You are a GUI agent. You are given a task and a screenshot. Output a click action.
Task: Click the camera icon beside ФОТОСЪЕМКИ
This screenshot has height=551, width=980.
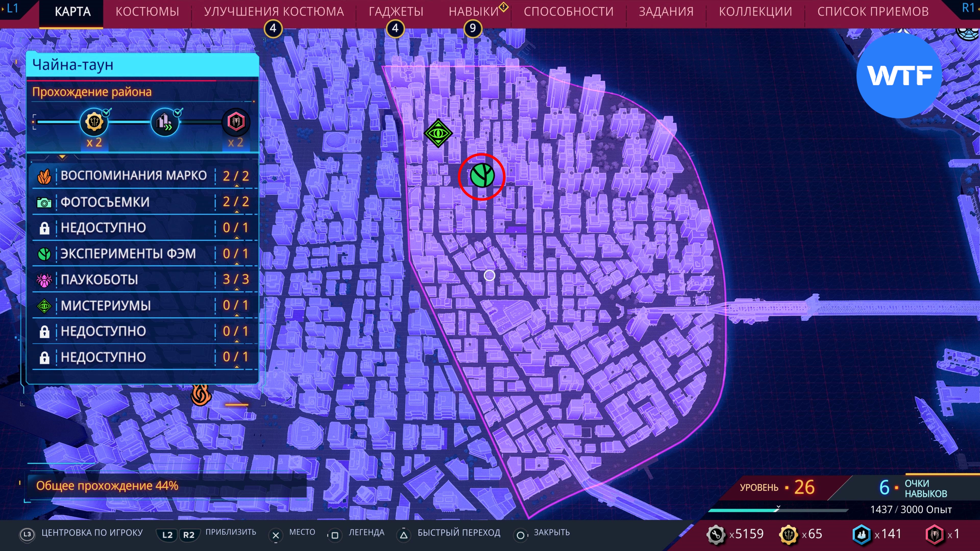click(44, 202)
